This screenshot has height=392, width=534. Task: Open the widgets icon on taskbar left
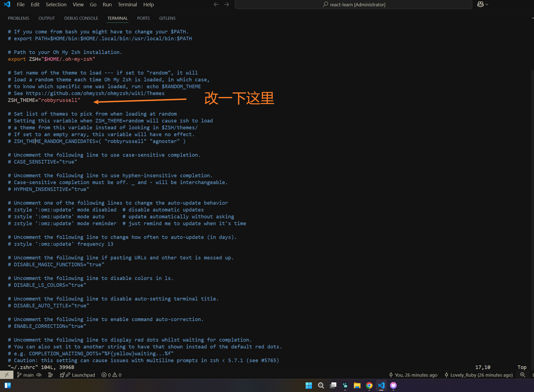coord(8,385)
